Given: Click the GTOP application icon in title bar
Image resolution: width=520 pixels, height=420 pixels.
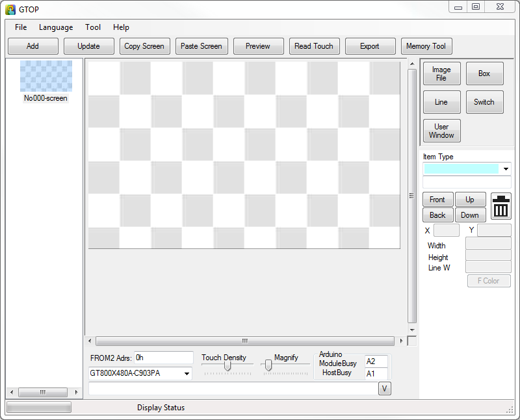Looking at the screenshot, I should [x=10, y=9].
